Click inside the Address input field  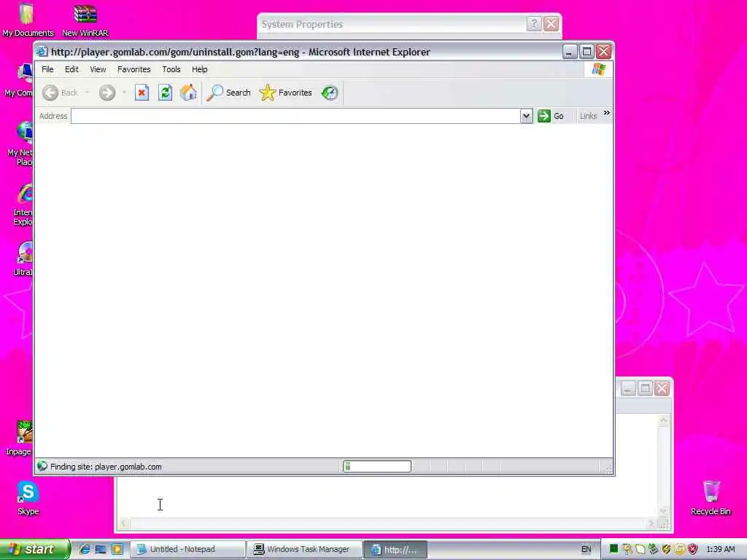[295, 116]
